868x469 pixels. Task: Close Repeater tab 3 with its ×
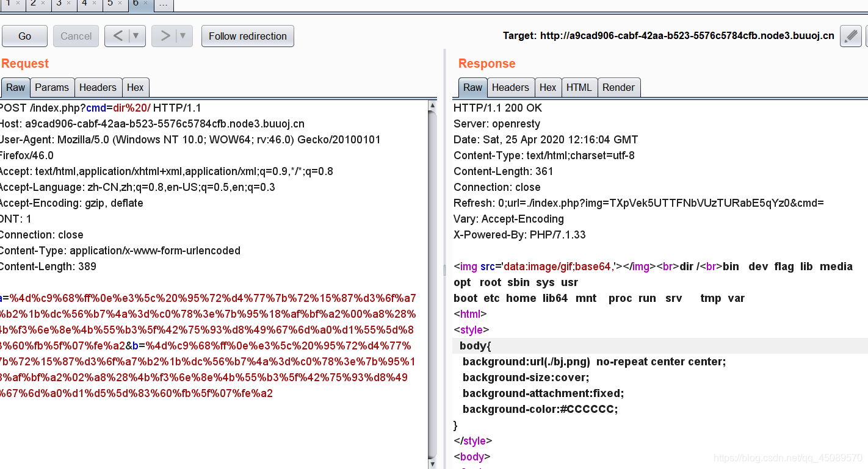(68, 3)
